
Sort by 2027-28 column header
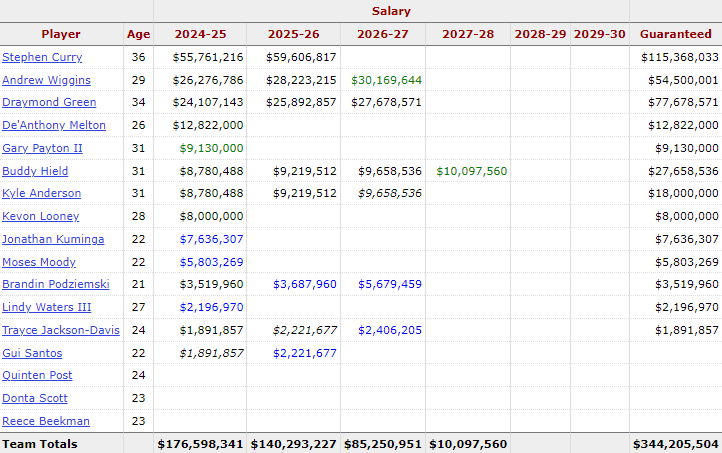pyautogui.click(x=468, y=34)
